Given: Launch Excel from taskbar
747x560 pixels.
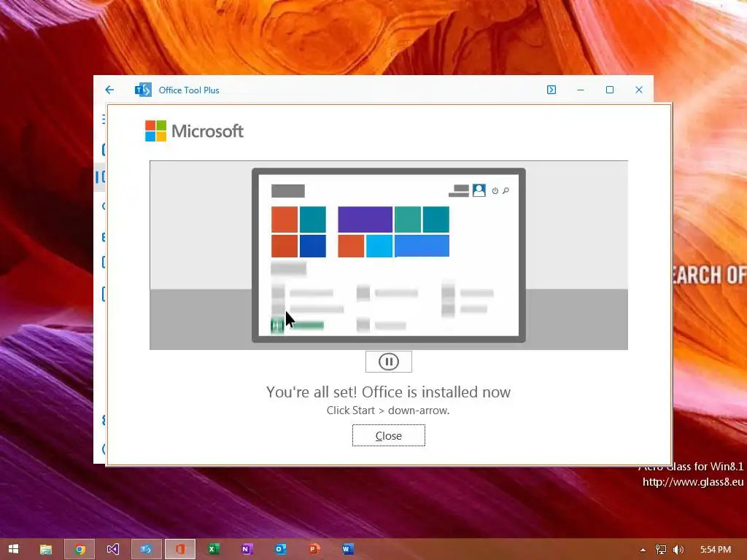Looking at the screenshot, I should (214, 549).
